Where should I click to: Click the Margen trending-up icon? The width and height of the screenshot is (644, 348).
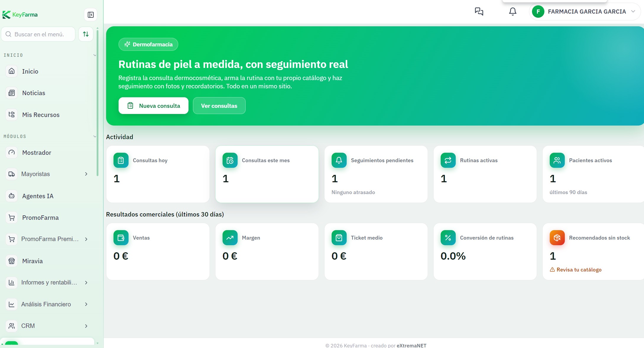[x=230, y=238]
